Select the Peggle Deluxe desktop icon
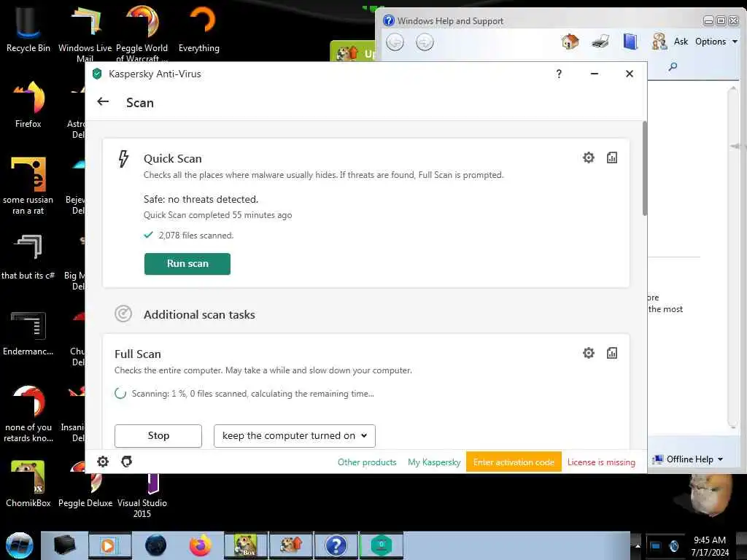 (x=85, y=491)
